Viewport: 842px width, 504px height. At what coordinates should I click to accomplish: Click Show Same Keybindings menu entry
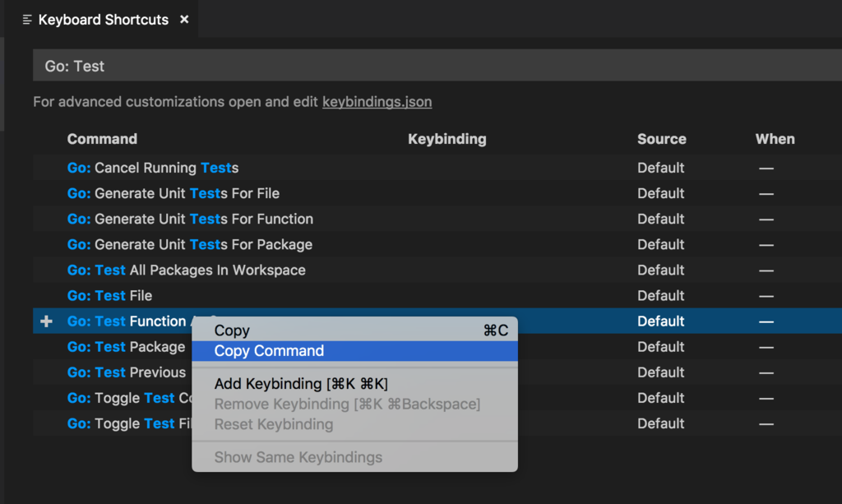click(355, 457)
